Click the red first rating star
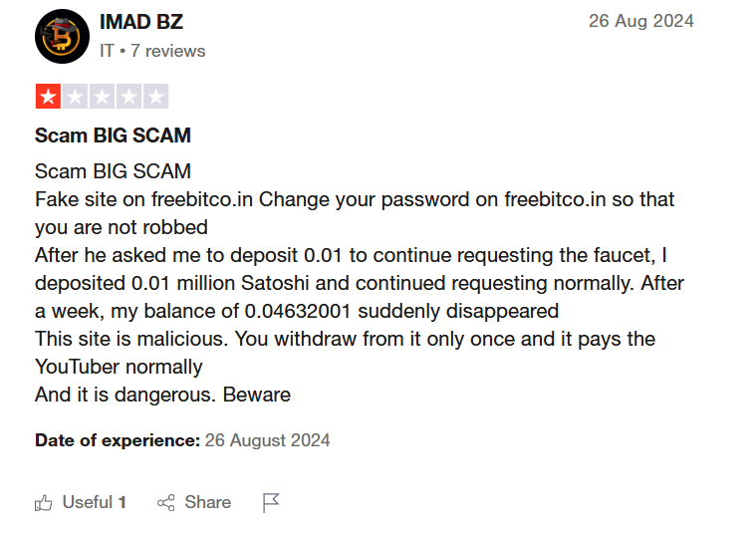The height and width of the screenshot is (534, 756). pos(48,97)
